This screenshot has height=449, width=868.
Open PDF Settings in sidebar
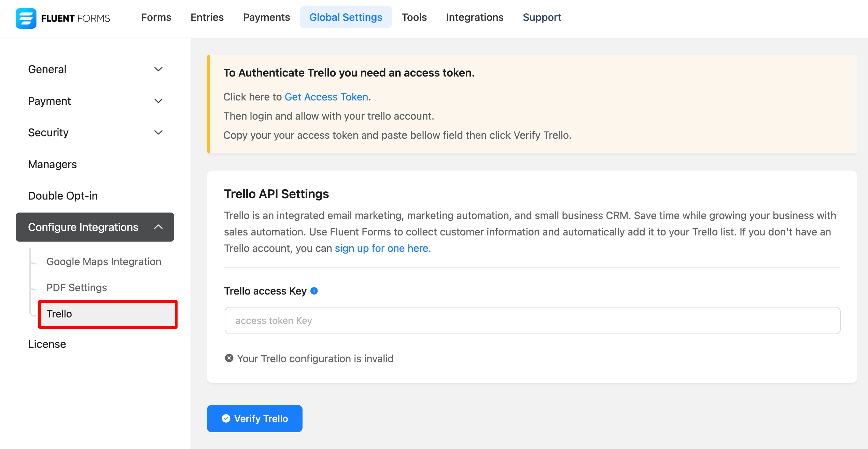[77, 288]
